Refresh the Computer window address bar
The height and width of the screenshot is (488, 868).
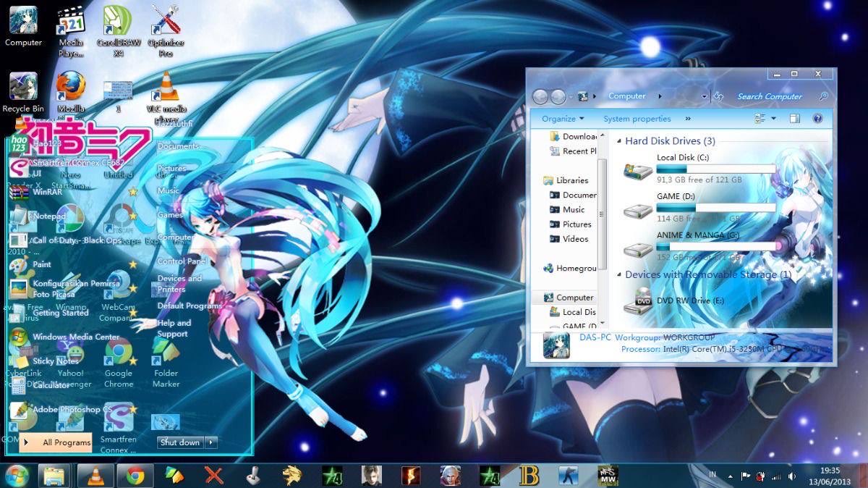pyautogui.click(x=718, y=96)
